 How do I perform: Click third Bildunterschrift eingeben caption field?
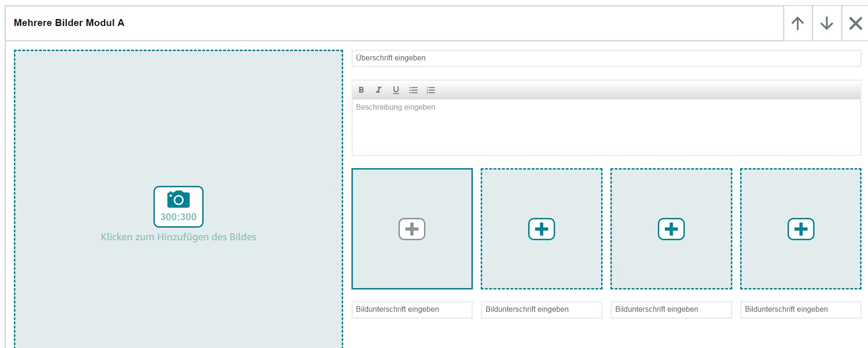click(x=671, y=309)
